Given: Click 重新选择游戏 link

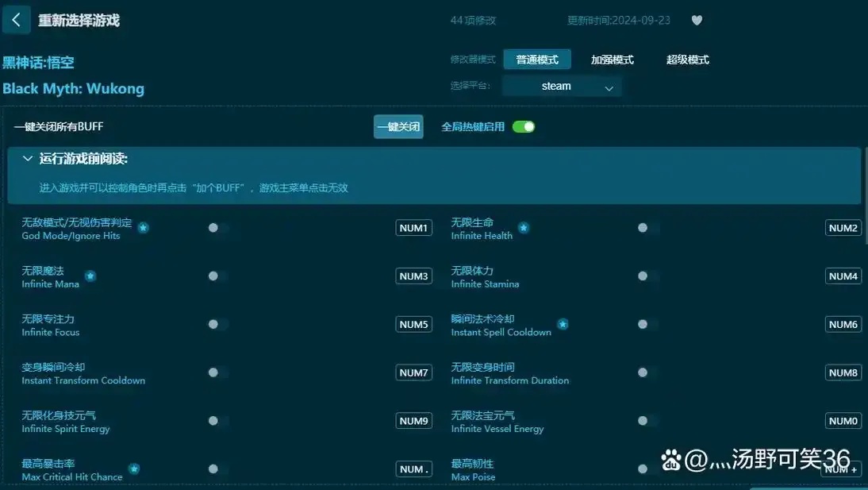Looking at the screenshot, I should point(79,21).
